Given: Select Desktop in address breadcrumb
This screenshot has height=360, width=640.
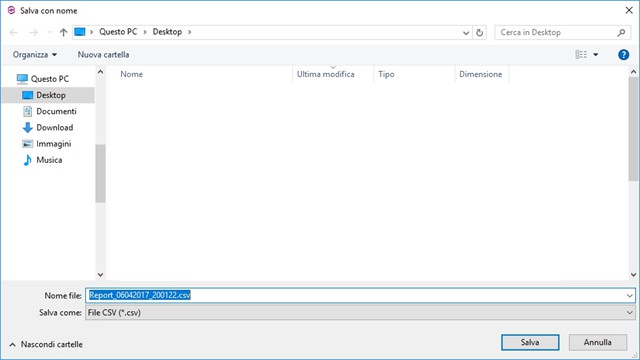Looking at the screenshot, I should 167,32.
